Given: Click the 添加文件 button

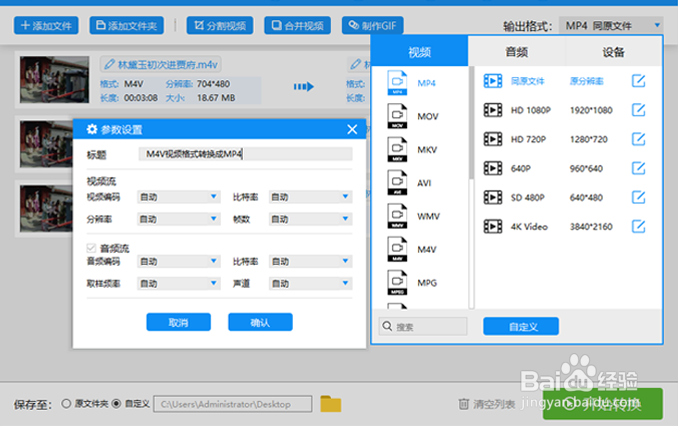Looking at the screenshot, I should tap(46, 26).
